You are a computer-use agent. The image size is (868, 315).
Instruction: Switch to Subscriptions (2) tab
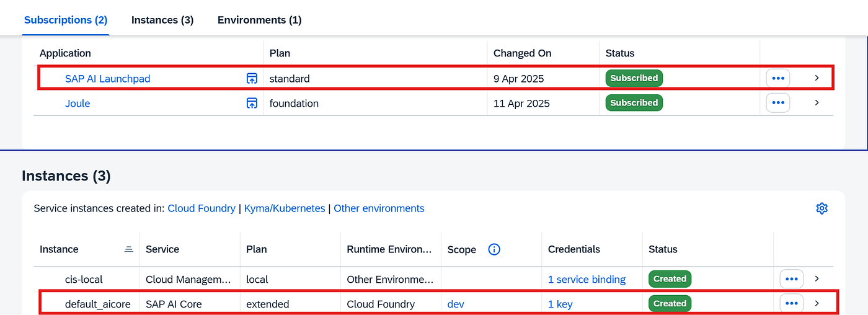tap(66, 20)
